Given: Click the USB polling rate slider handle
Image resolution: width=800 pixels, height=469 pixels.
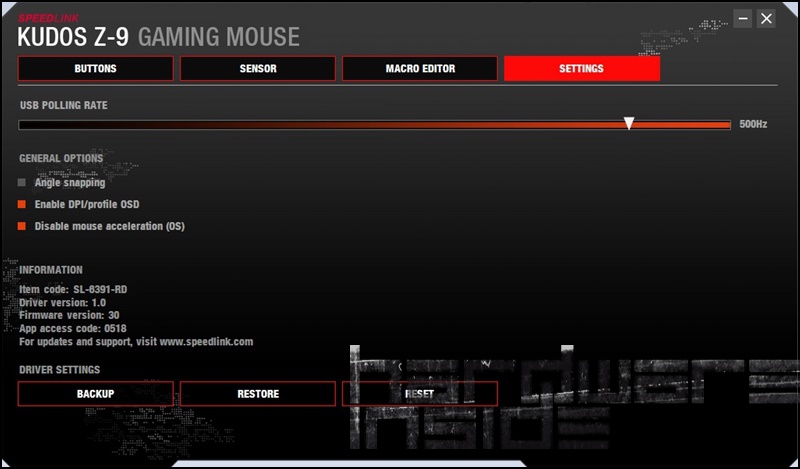Looking at the screenshot, I should [x=629, y=123].
